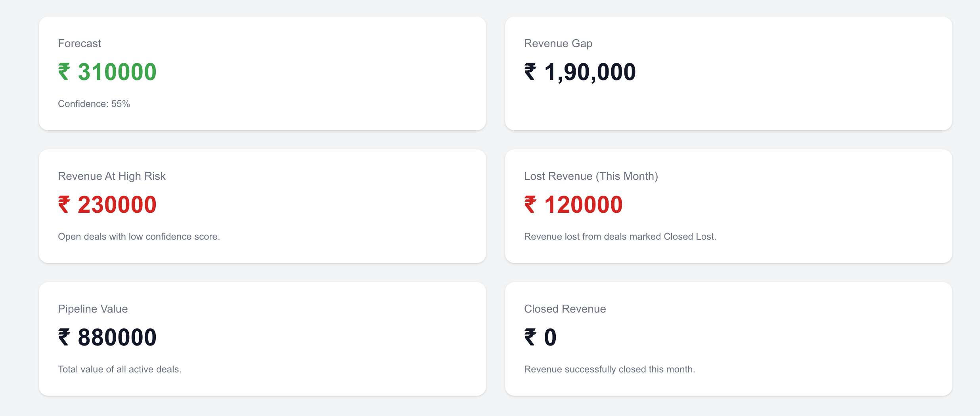
Task: Click the Pipeline Value card title
Action: 93,309
